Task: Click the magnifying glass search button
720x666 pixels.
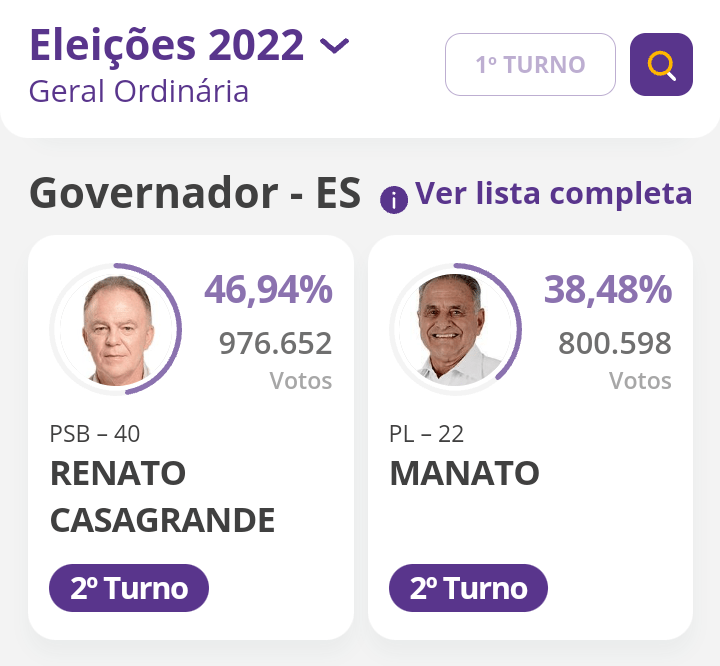Action: click(661, 65)
